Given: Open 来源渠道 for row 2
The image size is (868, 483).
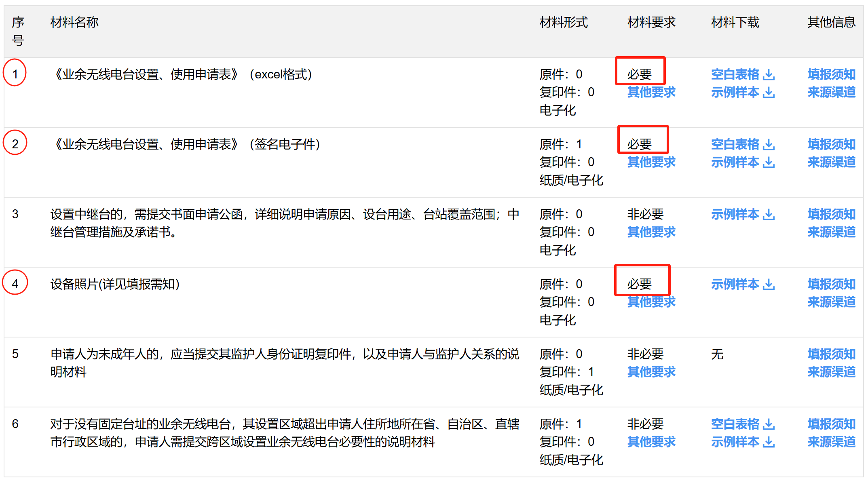Looking at the screenshot, I should (831, 162).
